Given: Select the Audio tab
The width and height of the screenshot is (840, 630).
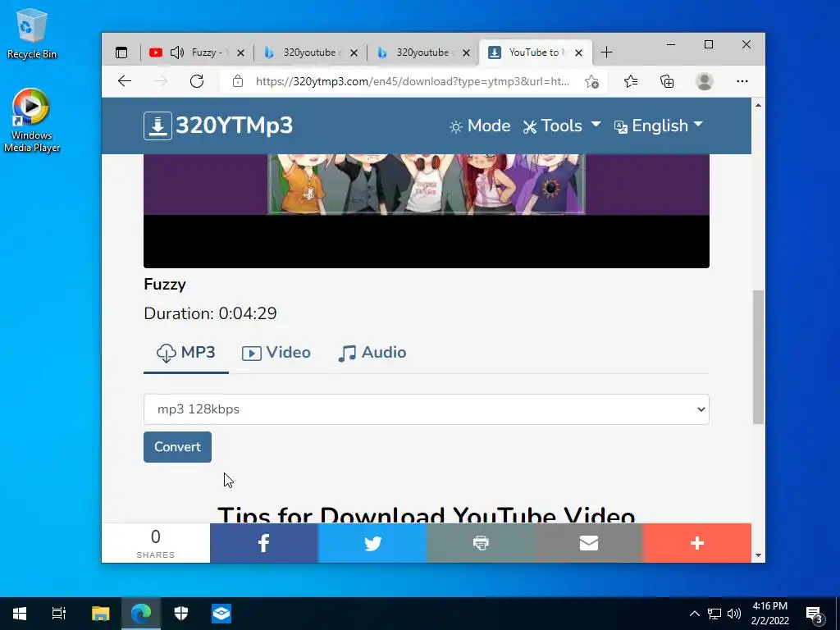Looking at the screenshot, I should coord(372,353).
